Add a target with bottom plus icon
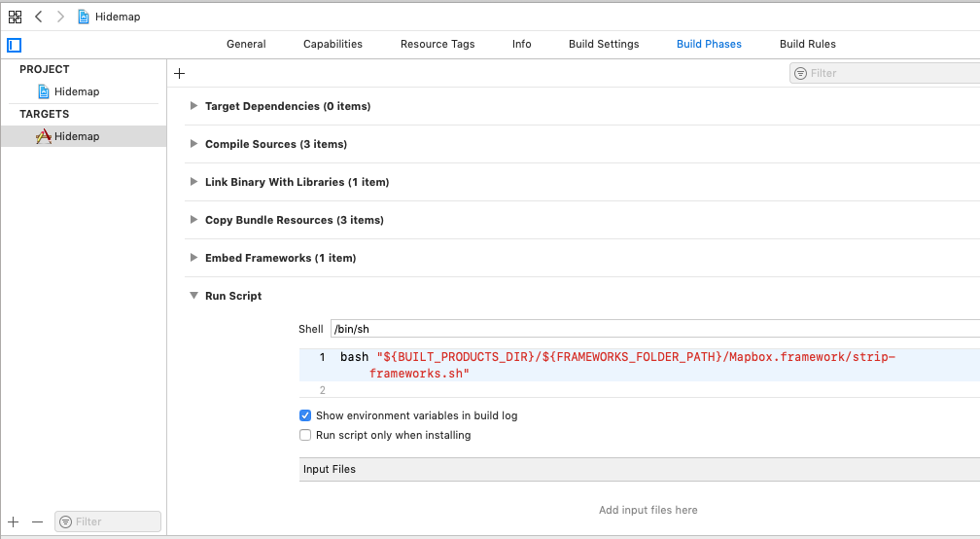The width and height of the screenshot is (980, 539). [14, 521]
